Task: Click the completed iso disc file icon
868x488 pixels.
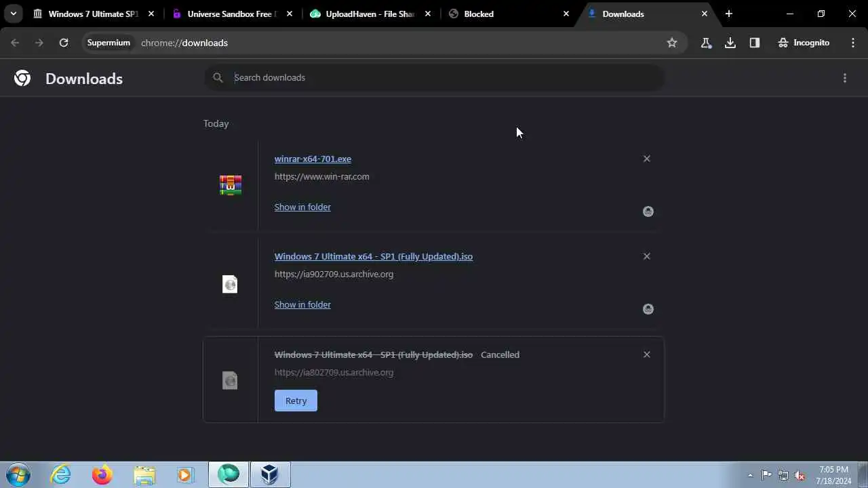Action: point(230,283)
